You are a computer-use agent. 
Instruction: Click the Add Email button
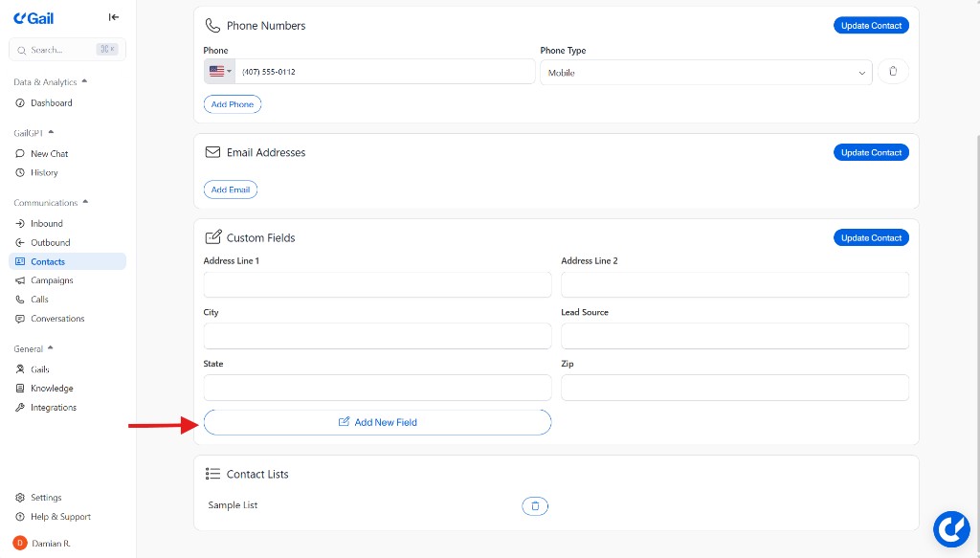click(x=231, y=189)
